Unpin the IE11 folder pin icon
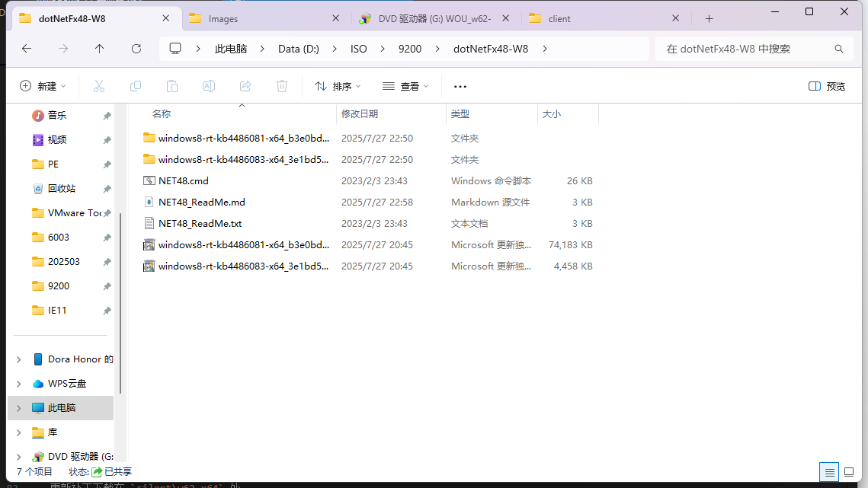The height and width of the screenshot is (488, 868). point(107,311)
